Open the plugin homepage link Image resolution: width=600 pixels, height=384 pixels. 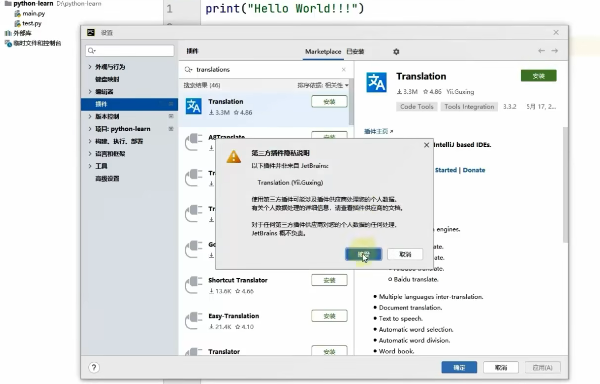[x=378, y=131]
